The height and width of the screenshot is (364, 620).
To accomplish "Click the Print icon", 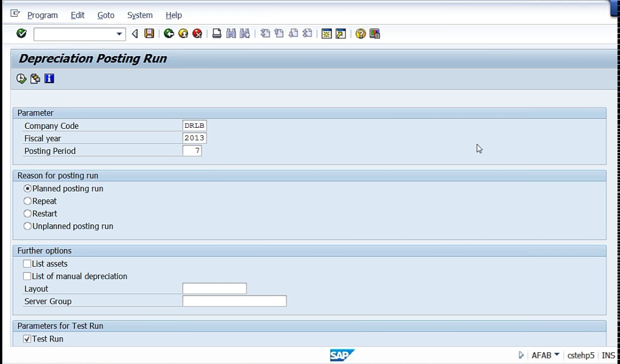I will 217,34.
